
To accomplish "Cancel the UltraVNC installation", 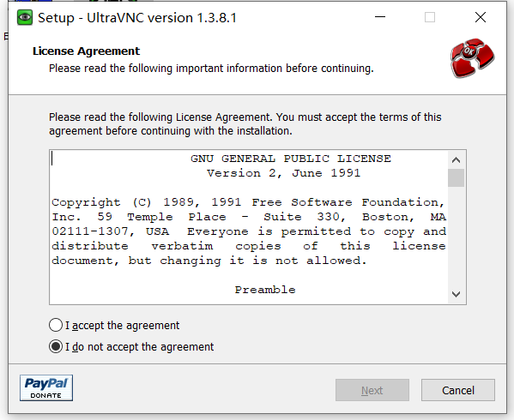I will click(x=458, y=390).
